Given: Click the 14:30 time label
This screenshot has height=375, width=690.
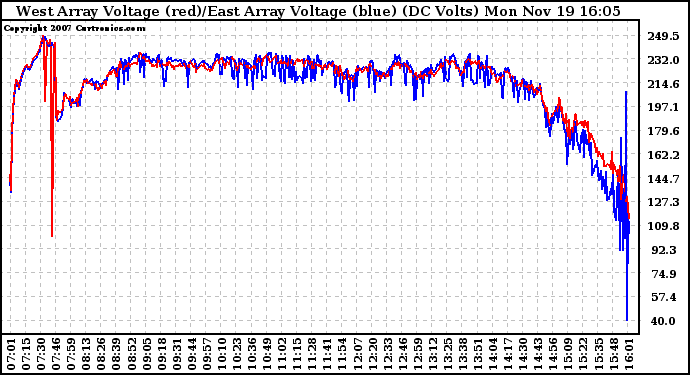Looking at the screenshot, I should pyautogui.click(x=523, y=354).
